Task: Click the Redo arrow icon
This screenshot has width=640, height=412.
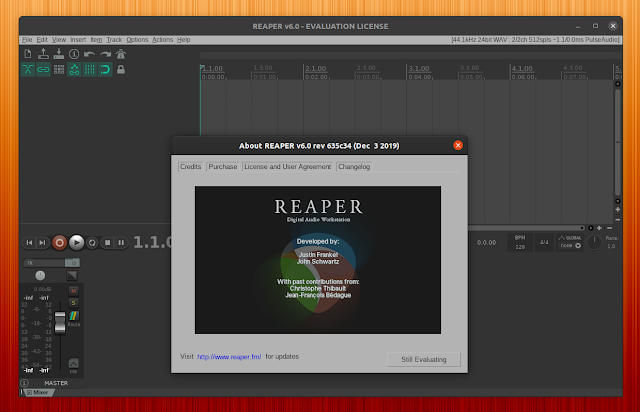Action: click(x=105, y=53)
